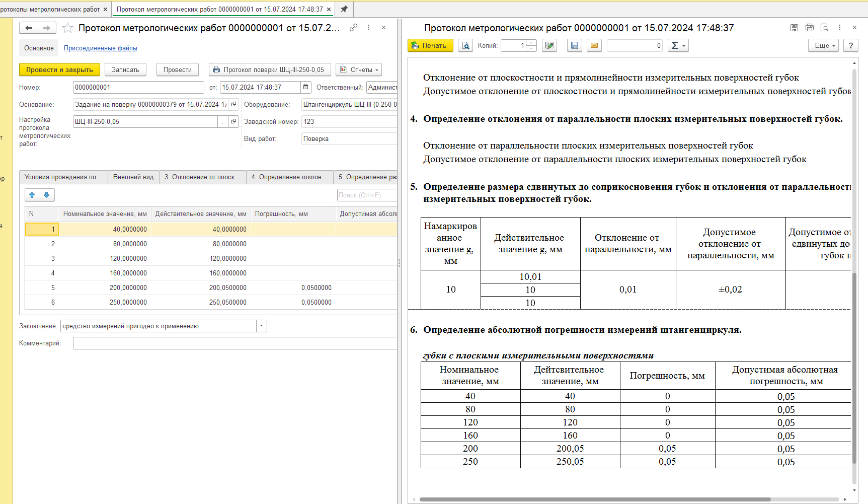
Task: Move table row up with the arrow icon
Action: [32, 195]
